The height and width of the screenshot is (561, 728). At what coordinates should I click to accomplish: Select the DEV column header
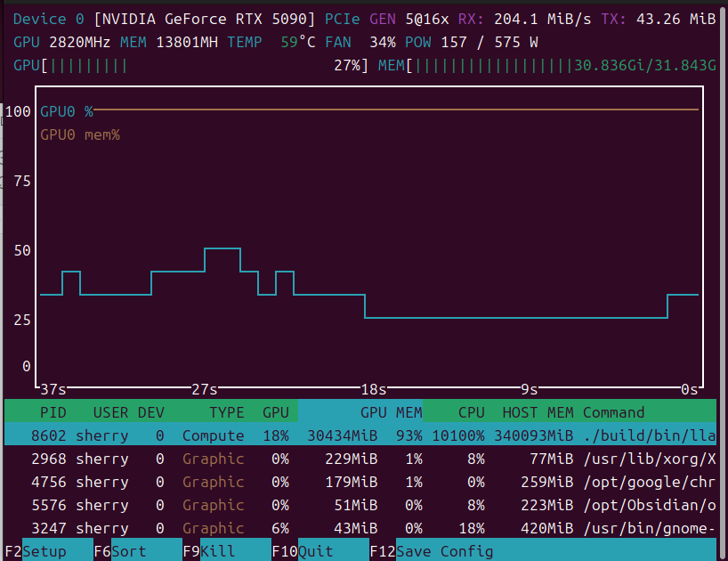[x=151, y=412]
